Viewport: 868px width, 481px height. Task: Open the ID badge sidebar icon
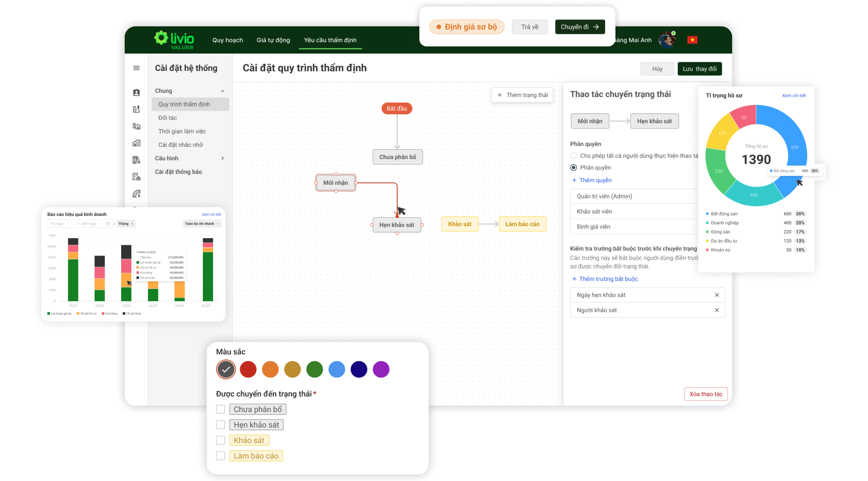pos(136,93)
